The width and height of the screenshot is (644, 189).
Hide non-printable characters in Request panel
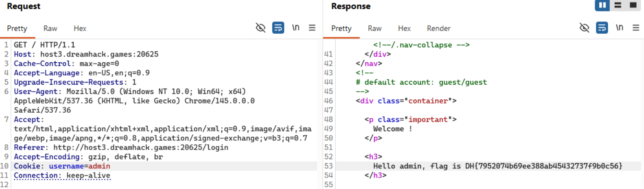(260, 28)
